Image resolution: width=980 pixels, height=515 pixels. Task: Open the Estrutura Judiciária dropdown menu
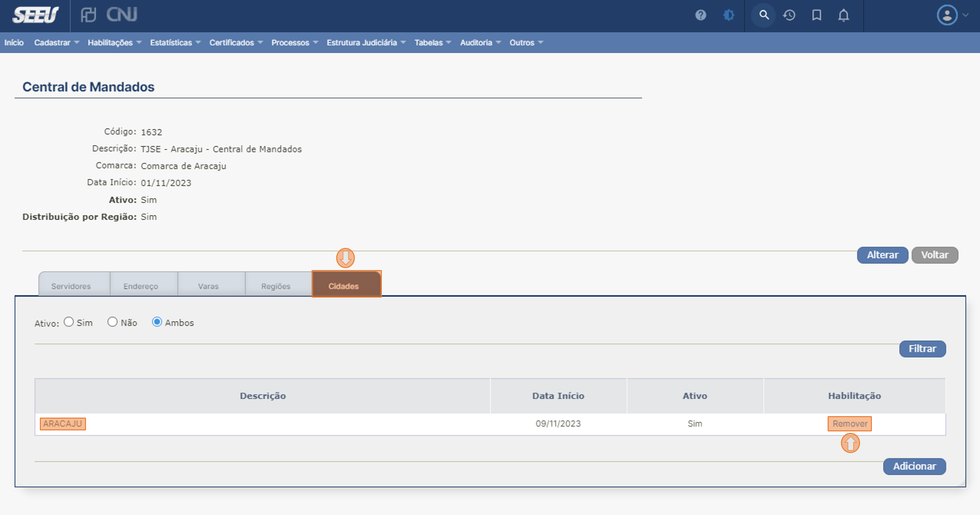click(366, 43)
